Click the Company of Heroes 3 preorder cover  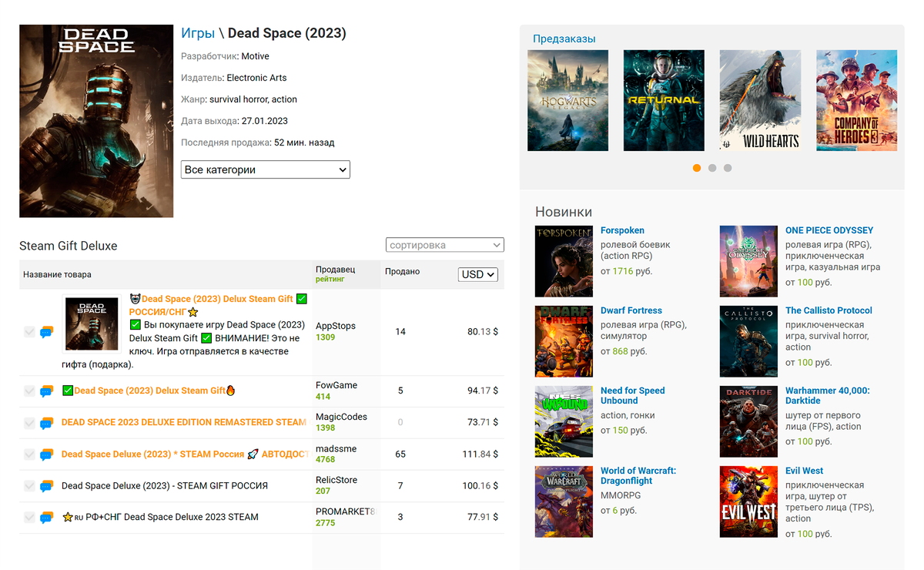[x=856, y=100]
